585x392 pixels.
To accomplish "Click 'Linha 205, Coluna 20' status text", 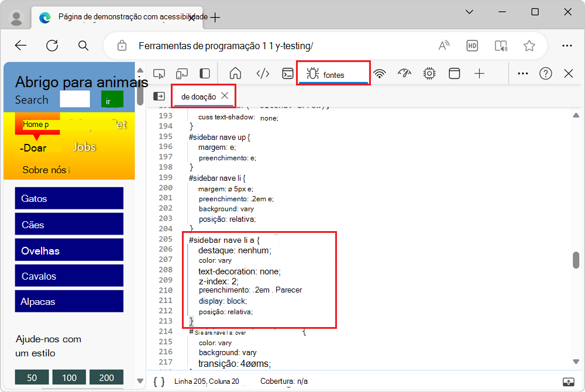I will coord(207,381).
